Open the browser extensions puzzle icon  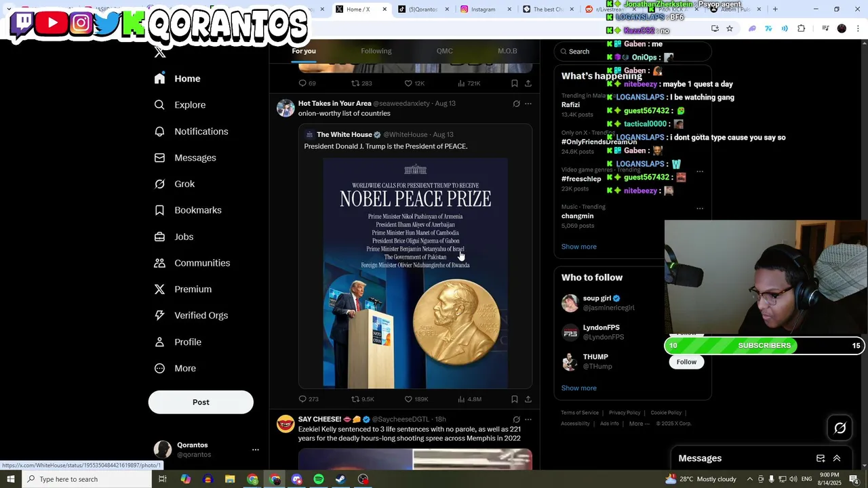(x=802, y=28)
